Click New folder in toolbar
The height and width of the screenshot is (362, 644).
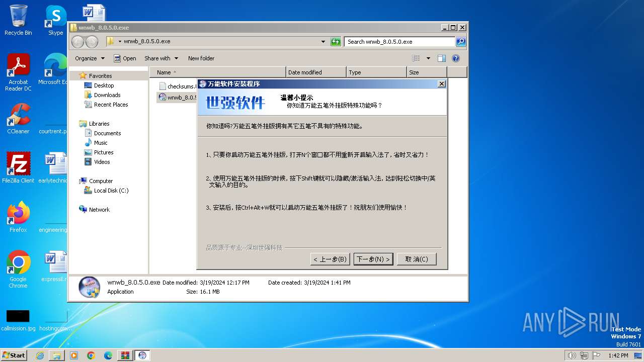pyautogui.click(x=201, y=58)
